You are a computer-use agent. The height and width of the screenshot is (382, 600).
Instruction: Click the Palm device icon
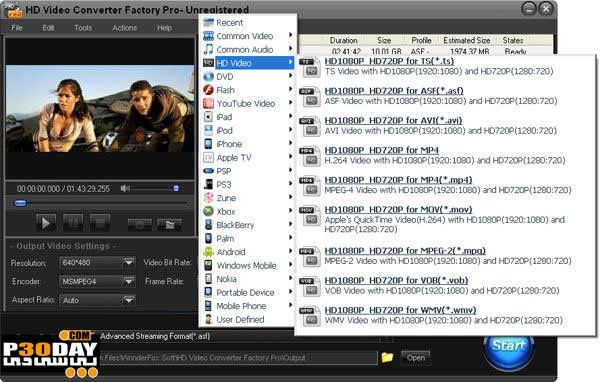point(208,238)
